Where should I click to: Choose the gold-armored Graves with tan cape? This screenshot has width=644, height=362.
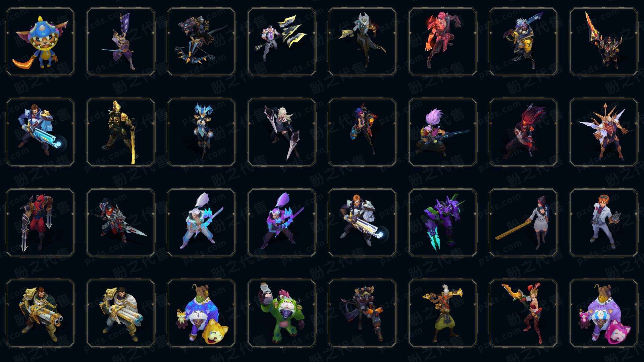pyautogui.click(x=40, y=313)
